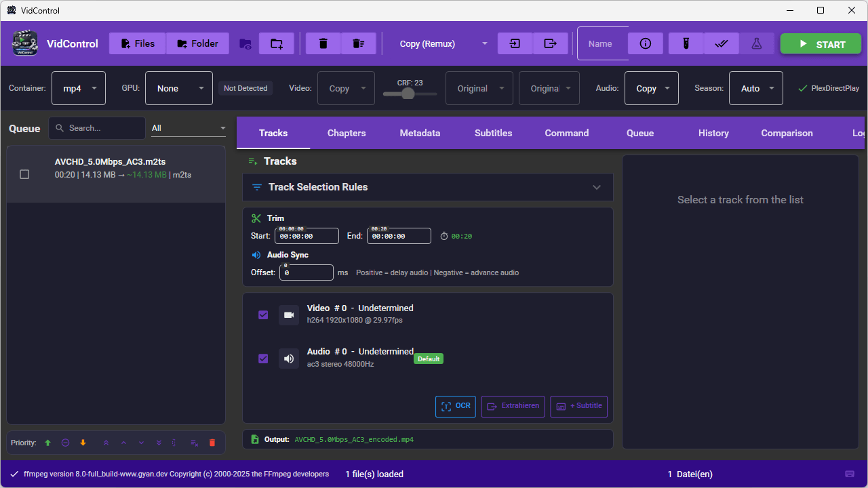
Task: Click the trash icon in the top toolbar
Action: pos(323,43)
